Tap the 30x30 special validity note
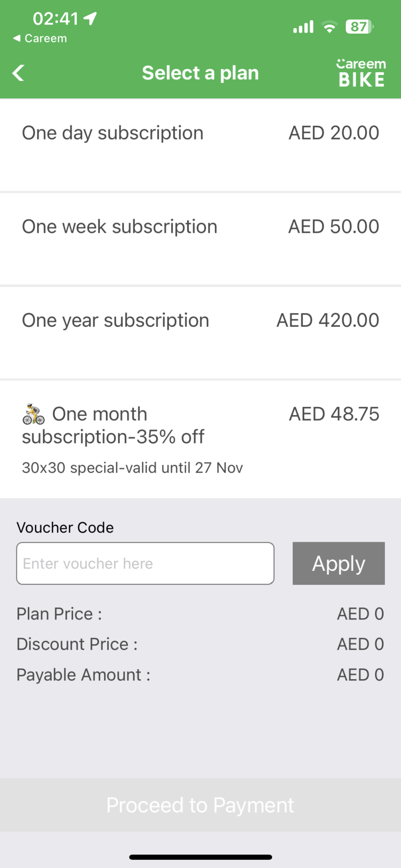 tap(132, 468)
